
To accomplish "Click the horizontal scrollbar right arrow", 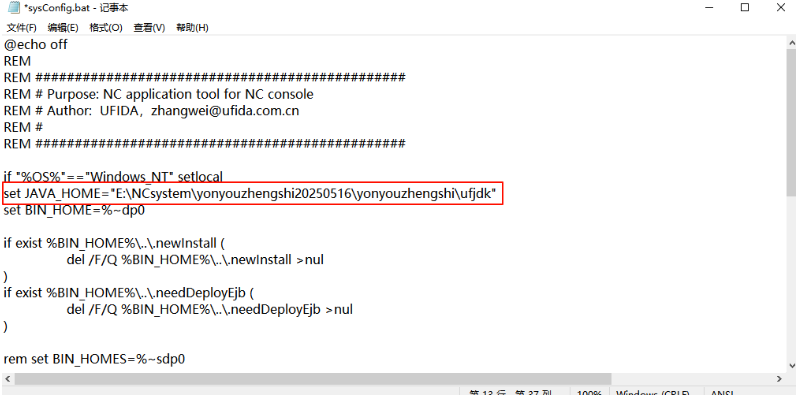I will (x=779, y=379).
